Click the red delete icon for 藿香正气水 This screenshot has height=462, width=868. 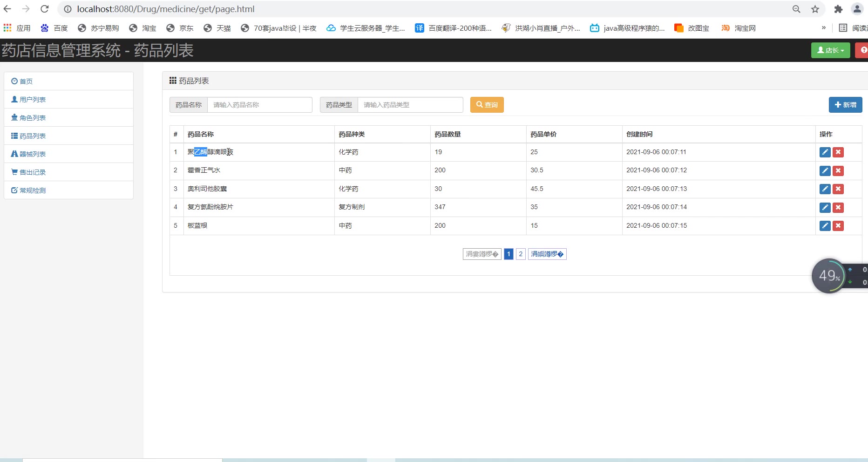[x=838, y=170]
